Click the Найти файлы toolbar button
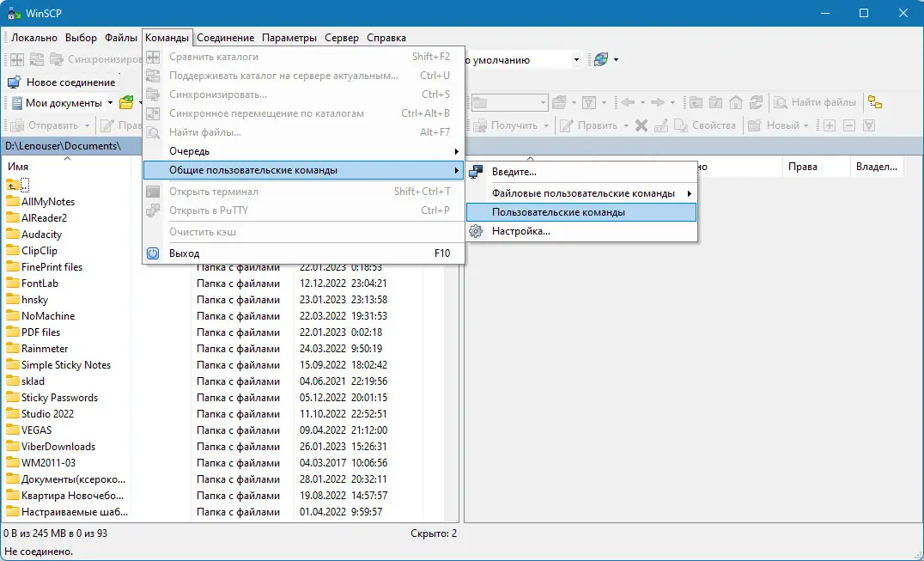Image resolution: width=924 pixels, height=561 pixels. (815, 103)
